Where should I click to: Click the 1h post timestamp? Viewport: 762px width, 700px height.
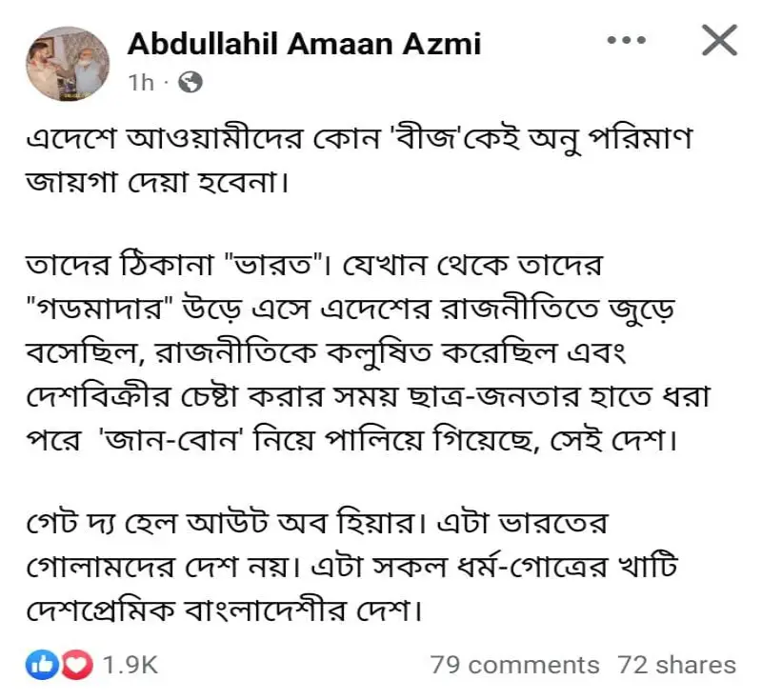(141, 83)
